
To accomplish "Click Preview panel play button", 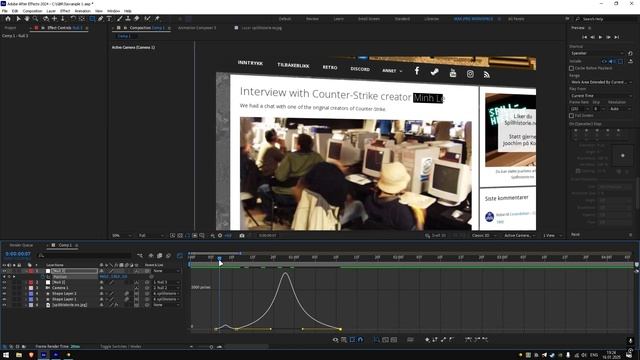I will coord(600,37).
